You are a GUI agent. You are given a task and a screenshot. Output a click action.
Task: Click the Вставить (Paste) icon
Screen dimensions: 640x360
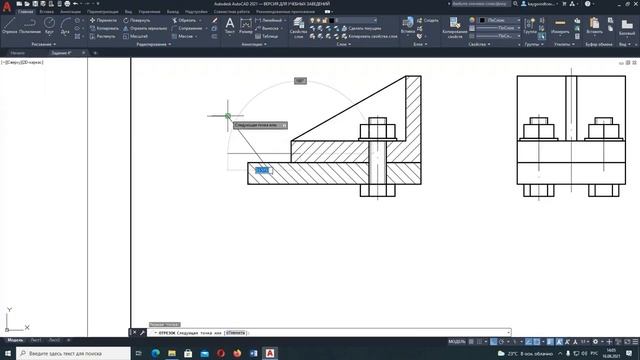tap(594, 25)
